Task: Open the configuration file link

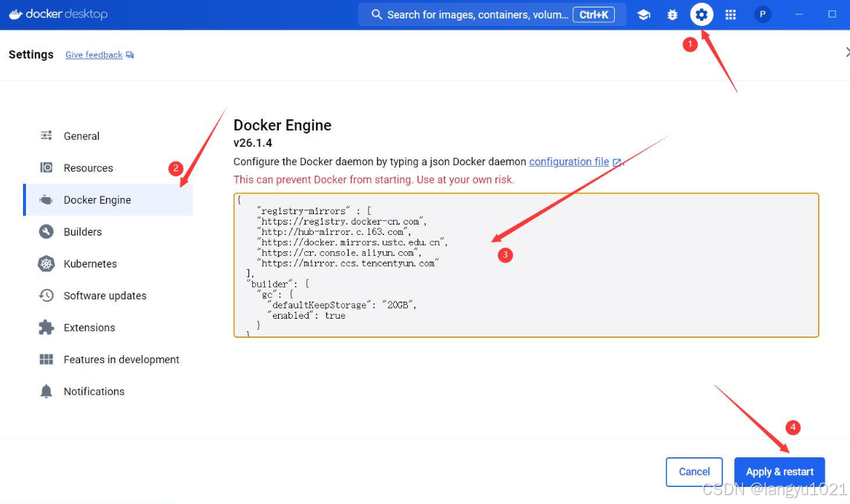Action: click(x=569, y=162)
